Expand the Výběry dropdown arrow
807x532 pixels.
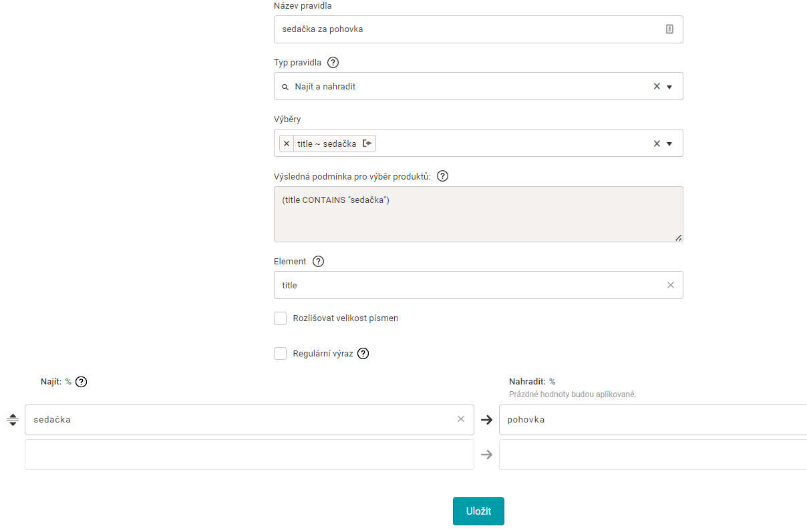(x=669, y=144)
